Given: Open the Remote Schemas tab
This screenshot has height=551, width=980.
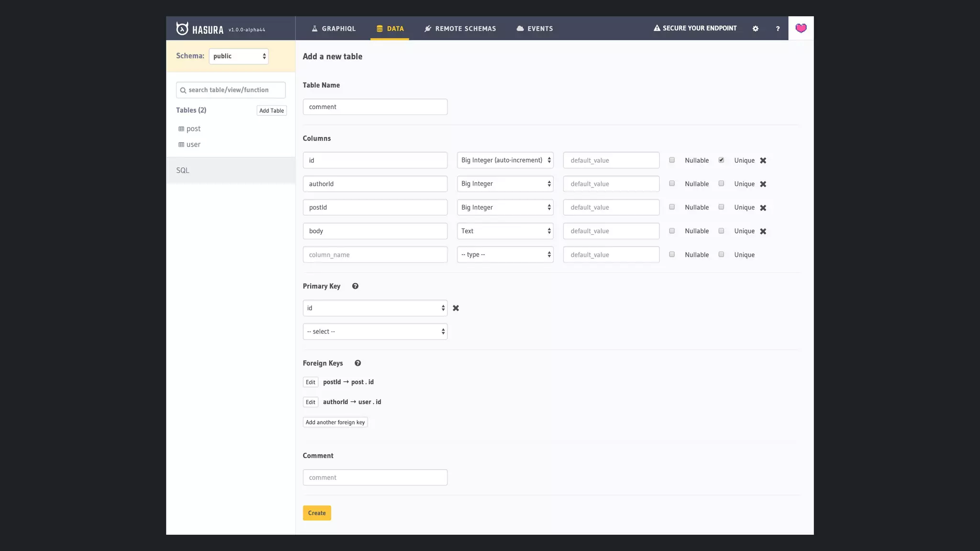Looking at the screenshot, I should [x=460, y=29].
